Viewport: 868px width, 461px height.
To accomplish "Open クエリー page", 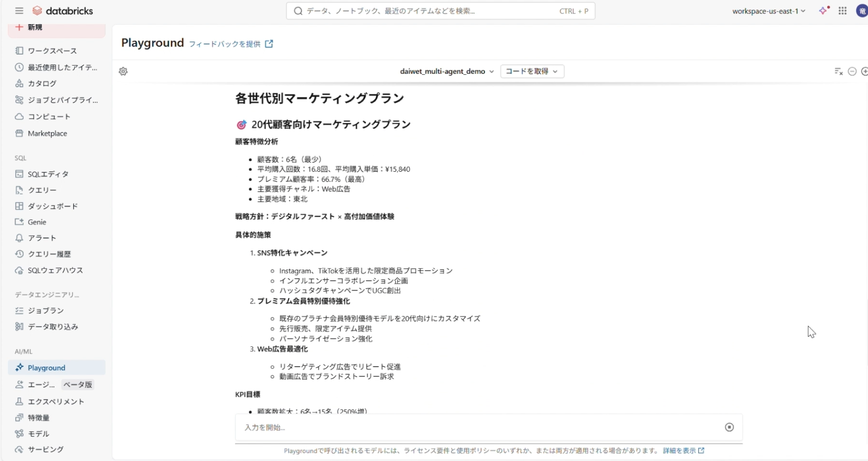I will click(x=42, y=190).
